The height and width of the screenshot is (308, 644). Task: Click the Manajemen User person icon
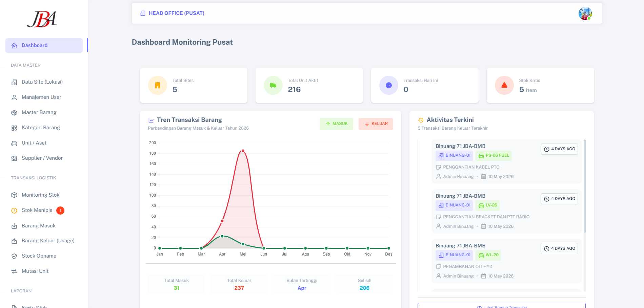[14, 97]
